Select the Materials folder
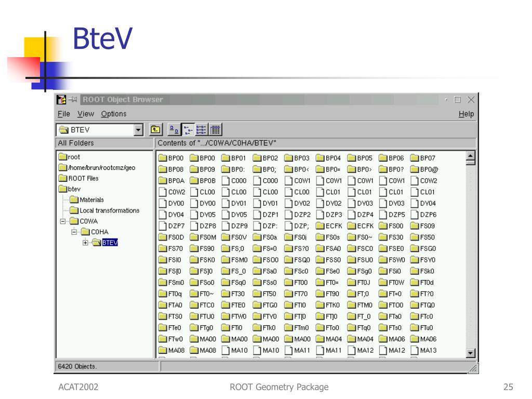Screen dimensions: 532x399 point(87,200)
